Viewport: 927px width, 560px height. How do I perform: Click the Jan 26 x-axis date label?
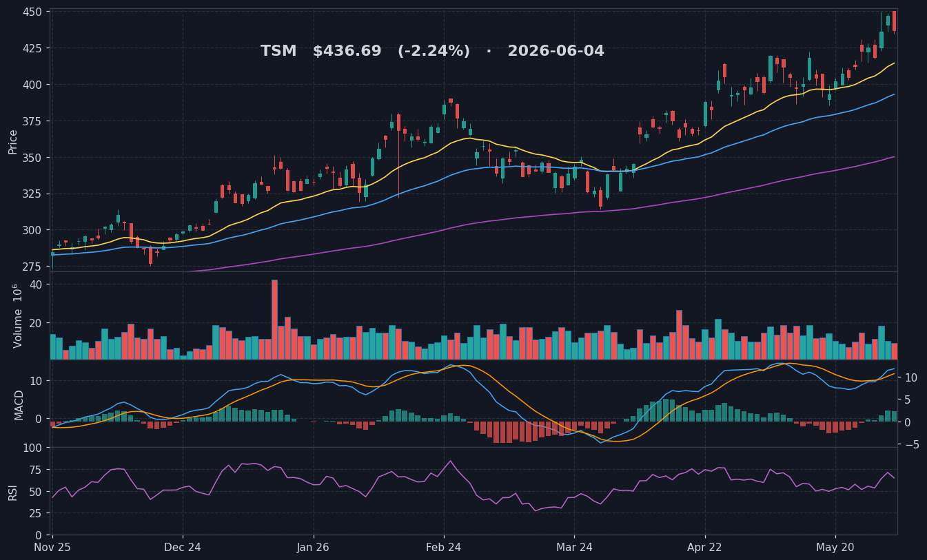[314, 548]
